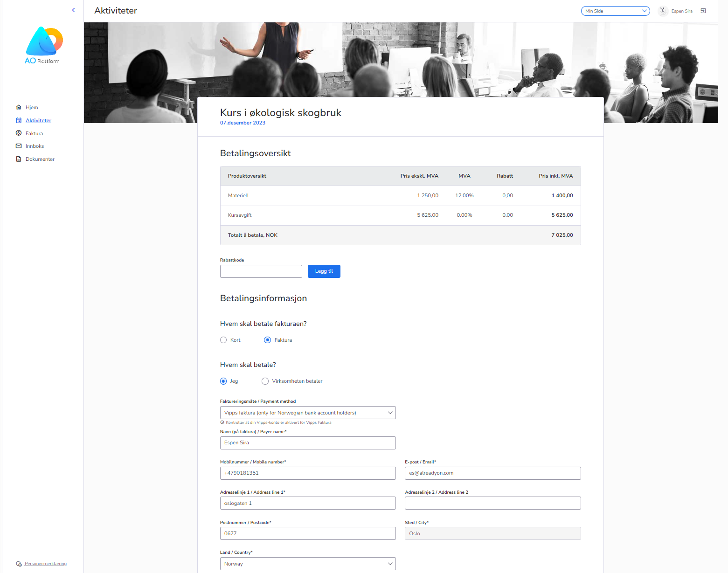Open the Faktureringsmåte payment method dropdown

coord(308,413)
